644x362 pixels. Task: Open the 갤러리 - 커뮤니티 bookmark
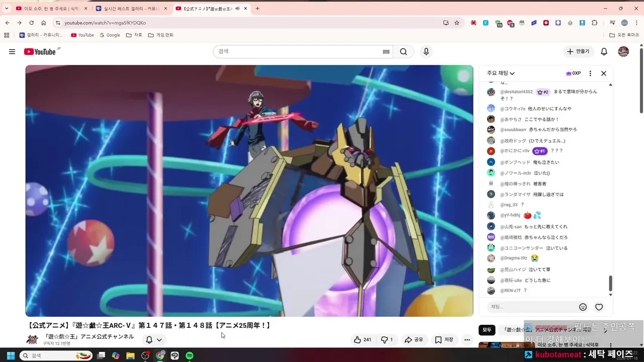click(41, 35)
